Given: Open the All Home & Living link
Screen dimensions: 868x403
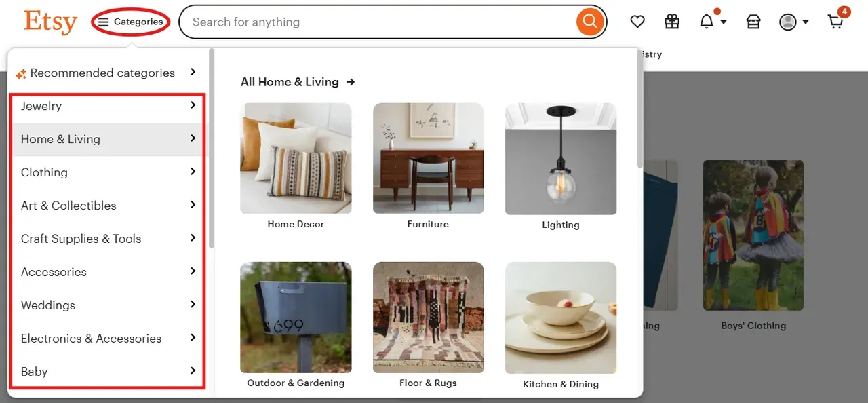Looking at the screenshot, I should (x=298, y=82).
